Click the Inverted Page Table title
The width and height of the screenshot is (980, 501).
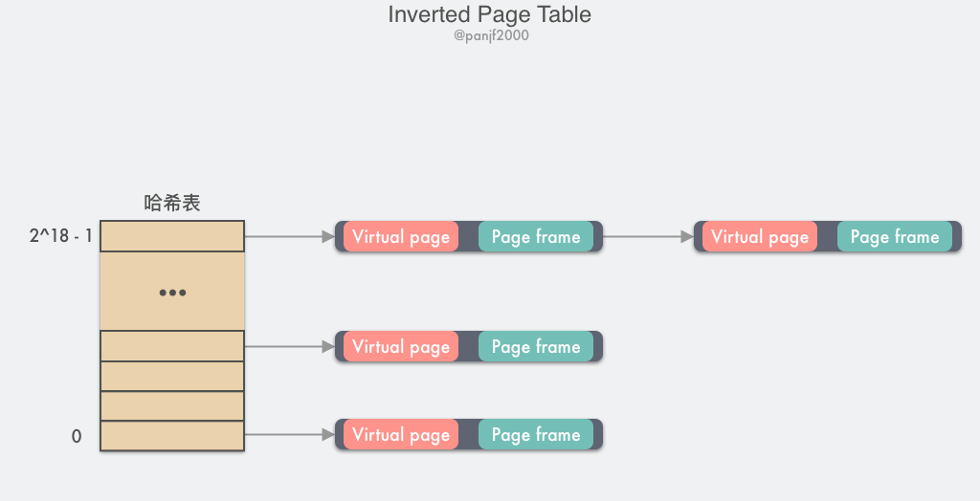pos(489,14)
